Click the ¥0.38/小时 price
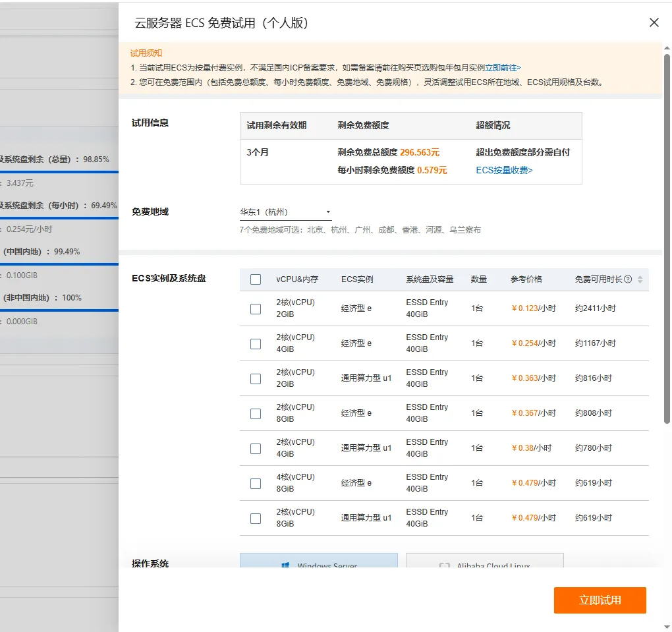This screenshot has width=672, height=632. [532, 448]
